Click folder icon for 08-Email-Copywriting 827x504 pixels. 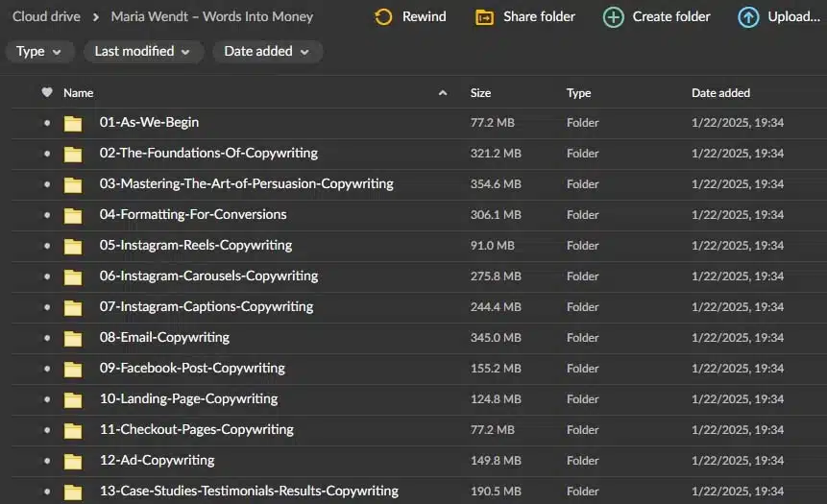(73, 338)
